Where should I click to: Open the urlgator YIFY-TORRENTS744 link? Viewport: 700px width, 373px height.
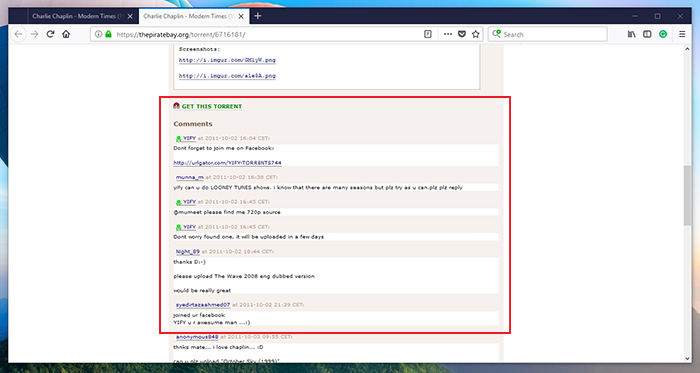pos(227,163)
